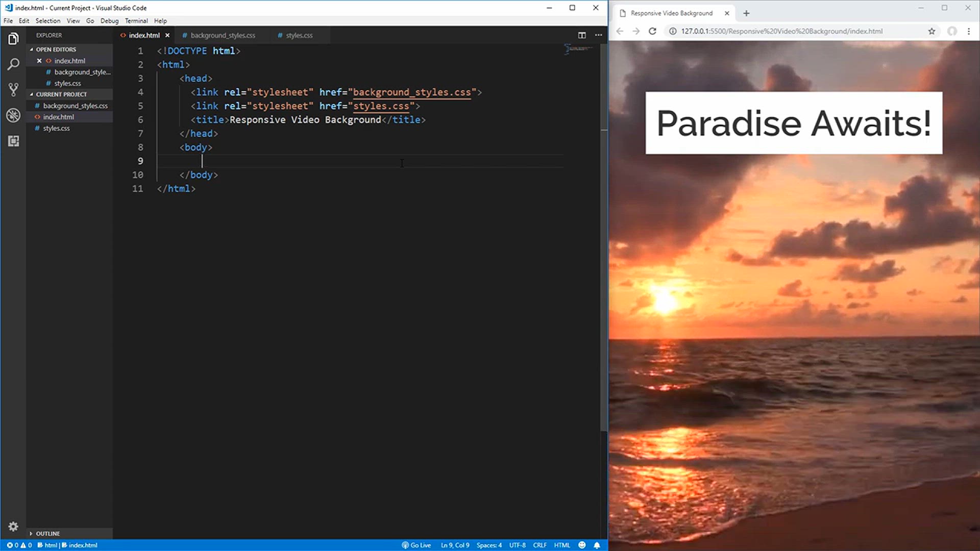Click the index.html item in status bar

pos(80,545)
